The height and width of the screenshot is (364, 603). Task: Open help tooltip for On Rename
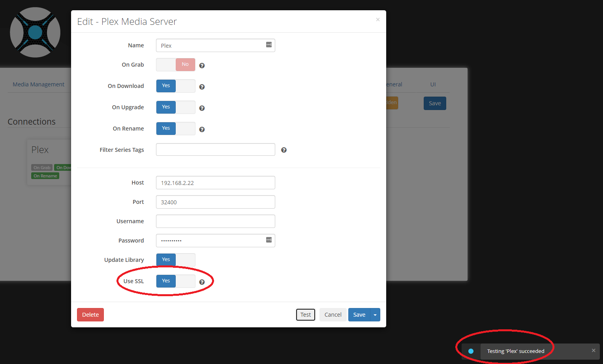click(202, 129)
